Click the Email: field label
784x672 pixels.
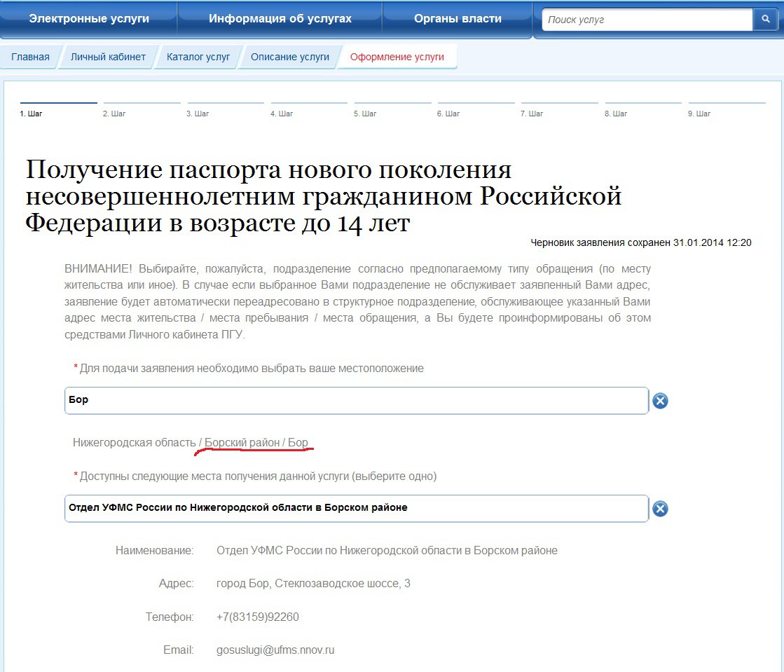[179, 650]
